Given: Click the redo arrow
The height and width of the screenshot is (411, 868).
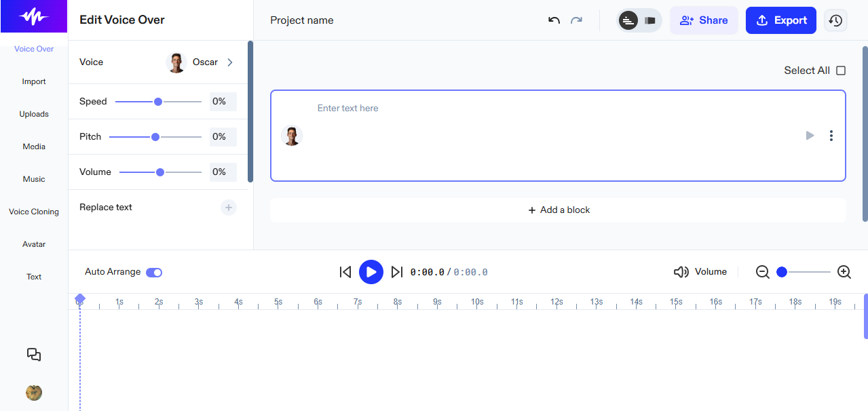Looking at the screenshot, I should (576, 20).
